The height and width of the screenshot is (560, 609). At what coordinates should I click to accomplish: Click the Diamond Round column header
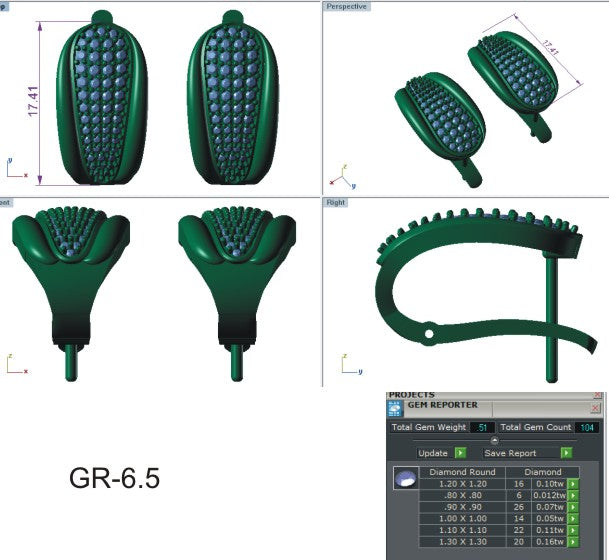pos(461,471)
